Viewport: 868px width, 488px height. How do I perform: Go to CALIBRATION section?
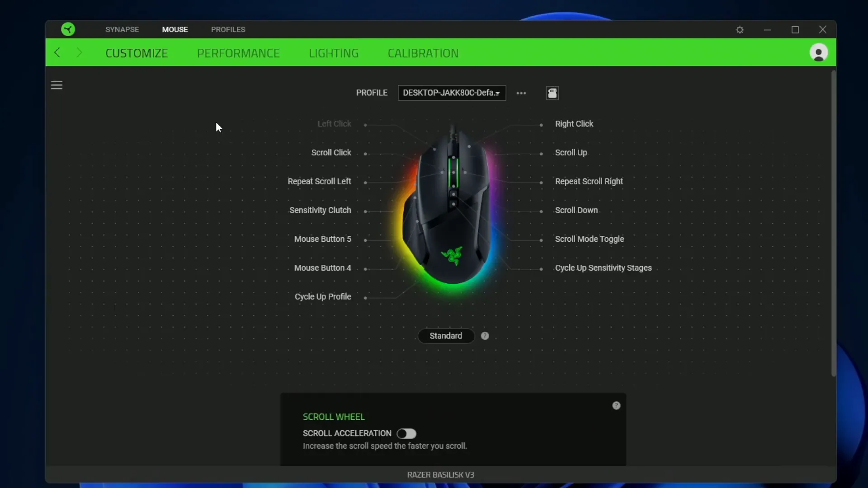pyautogui.click(x=423, y=53)
